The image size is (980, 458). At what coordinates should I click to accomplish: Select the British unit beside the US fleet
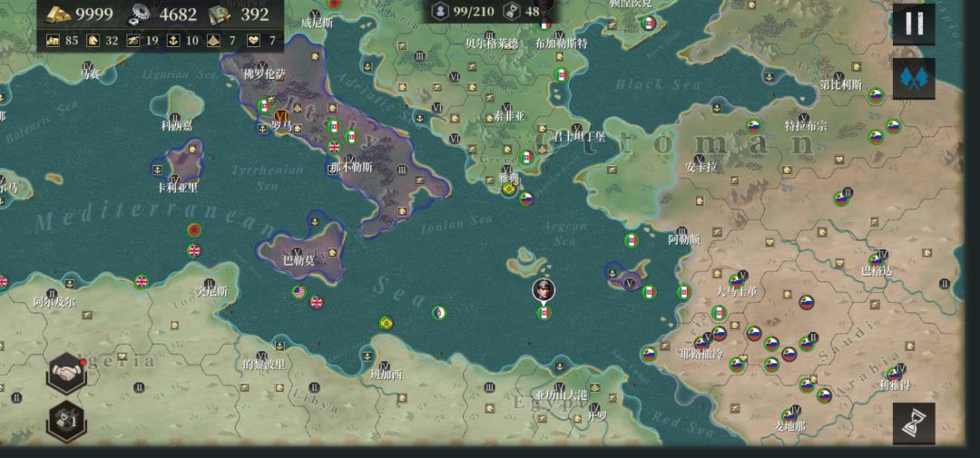click(317, 302)
